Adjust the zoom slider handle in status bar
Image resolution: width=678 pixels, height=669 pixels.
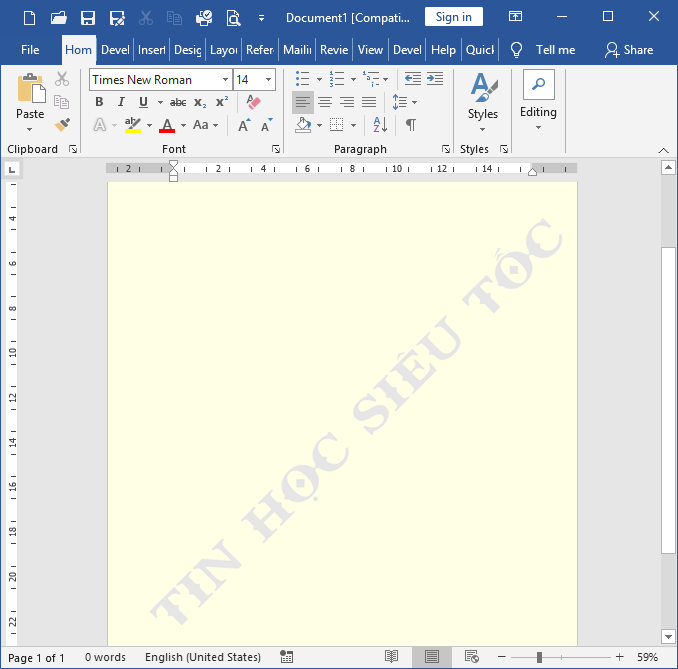pos(539,657)
